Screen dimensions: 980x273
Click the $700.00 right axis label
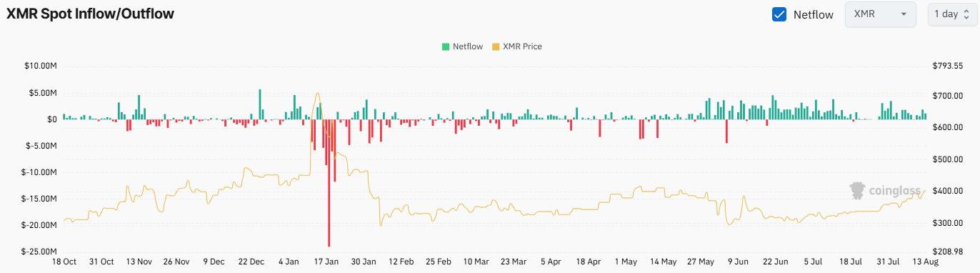(x=949, y=96)
